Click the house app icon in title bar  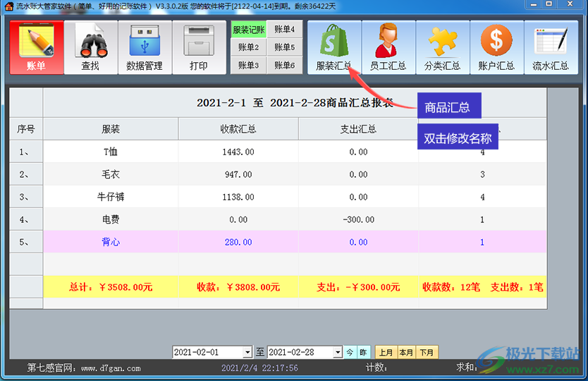9,6
